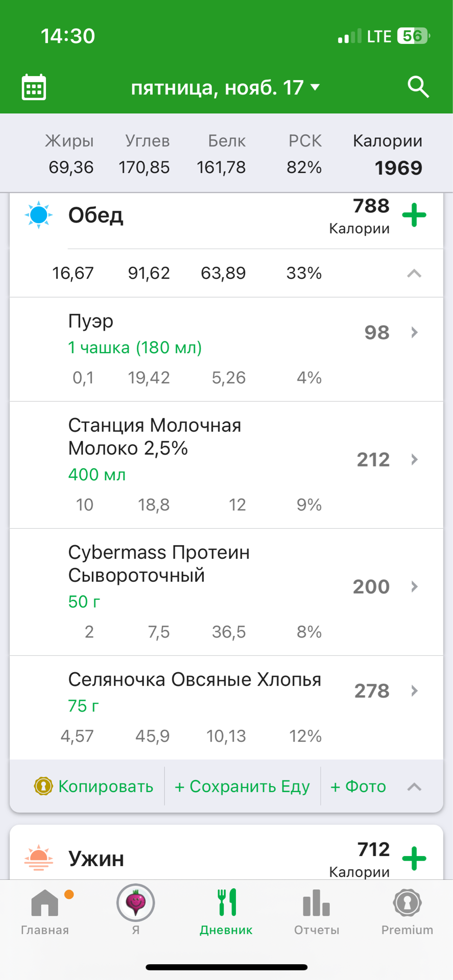Collapse the Обед action bar chevron
Image resolution: width=453 pixels, height=980 pixels.
click(414, 787)
